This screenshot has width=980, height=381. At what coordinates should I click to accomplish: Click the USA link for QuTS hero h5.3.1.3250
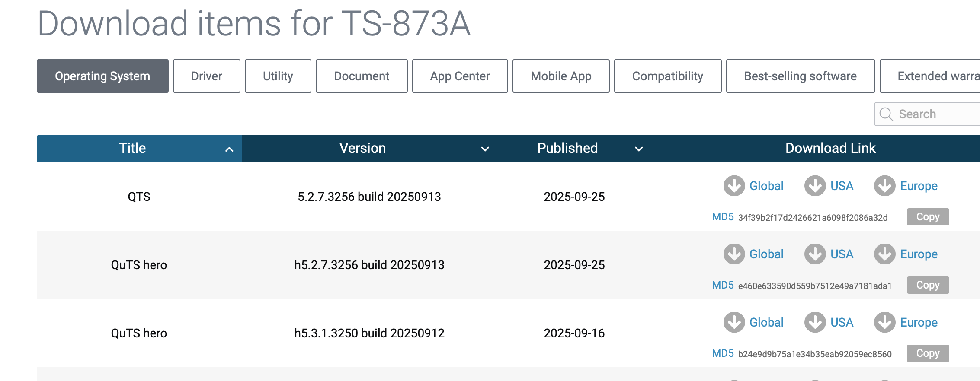[842, 322]
